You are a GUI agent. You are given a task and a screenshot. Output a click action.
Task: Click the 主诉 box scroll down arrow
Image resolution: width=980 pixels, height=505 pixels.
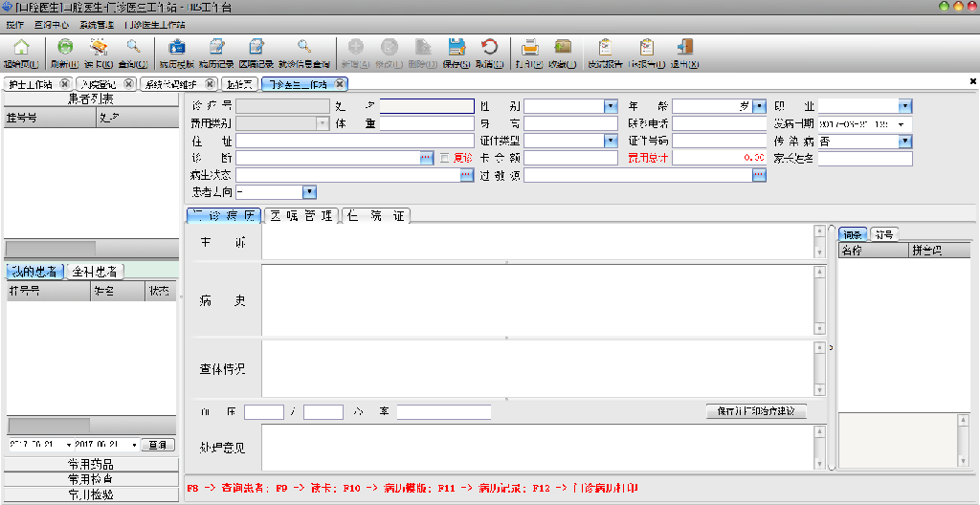tap(819, 252)
